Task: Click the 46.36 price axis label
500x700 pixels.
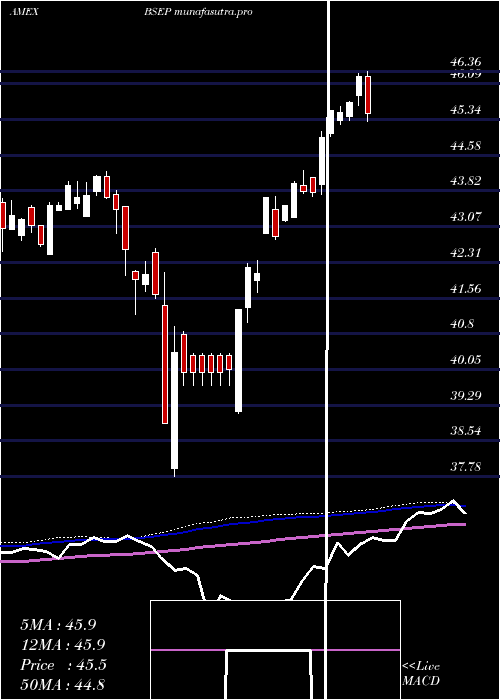Action: click(x=465, y=62)
